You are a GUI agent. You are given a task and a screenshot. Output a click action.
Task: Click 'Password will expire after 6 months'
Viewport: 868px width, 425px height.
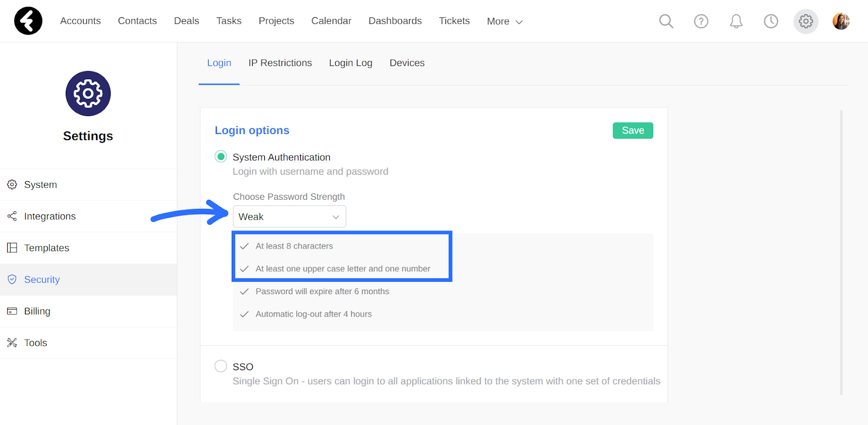click(322, 291)
